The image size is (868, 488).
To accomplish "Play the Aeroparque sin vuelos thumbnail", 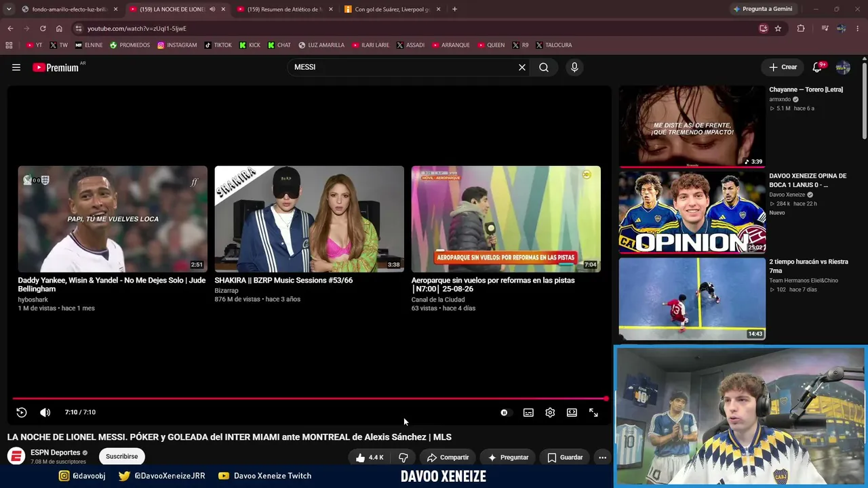I will pyautogui.click(x=506, y=219).
